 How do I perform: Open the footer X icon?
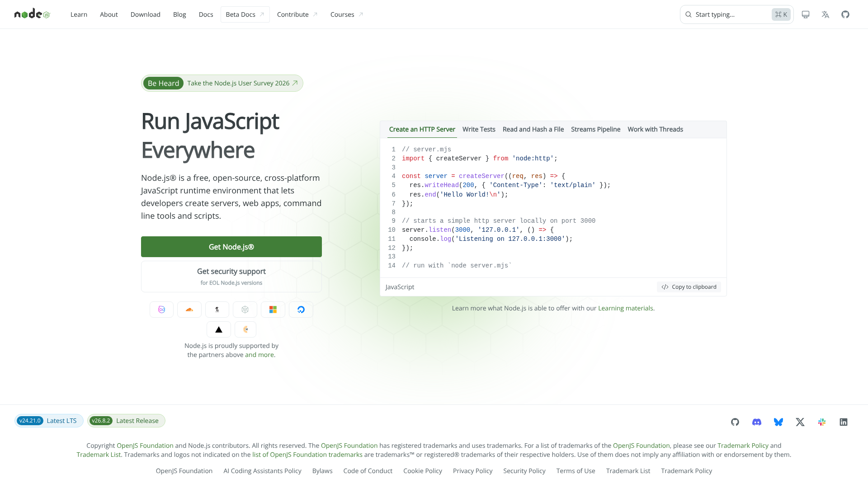point(800,422)
